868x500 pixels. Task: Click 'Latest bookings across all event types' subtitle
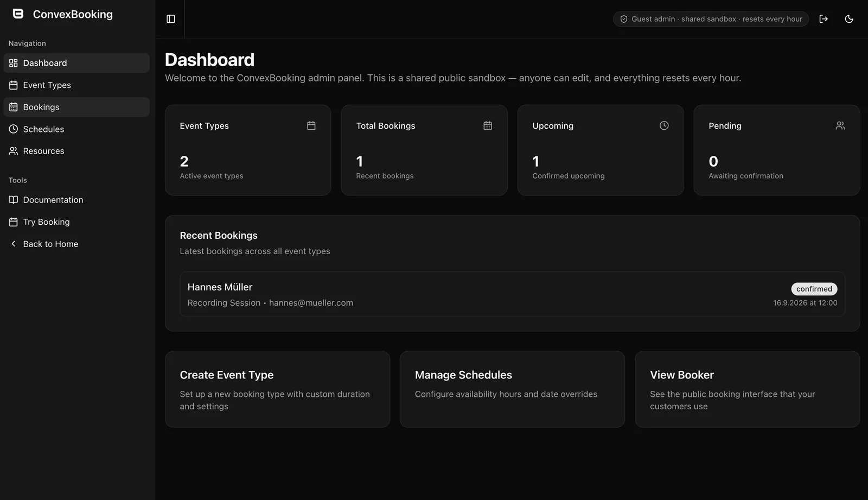255,251
